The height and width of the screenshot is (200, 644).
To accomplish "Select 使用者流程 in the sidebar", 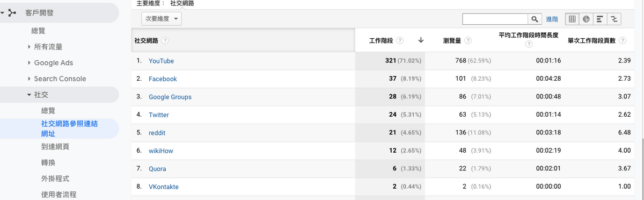I will click(58, 194).
